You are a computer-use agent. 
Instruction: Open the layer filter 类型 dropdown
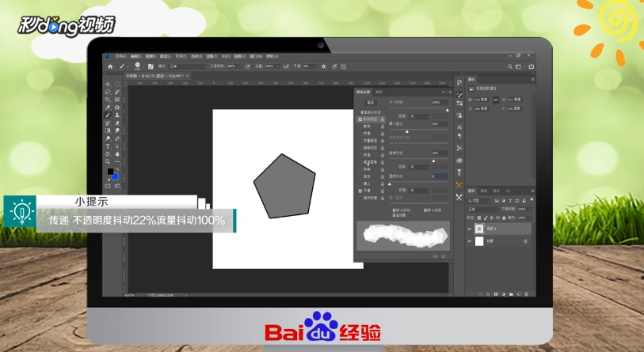click(479, 201)
